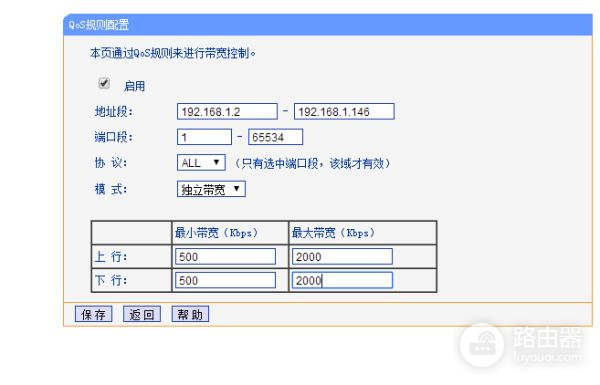Click the 最大带宽 (Kbps) column header

tap(333, 233)
